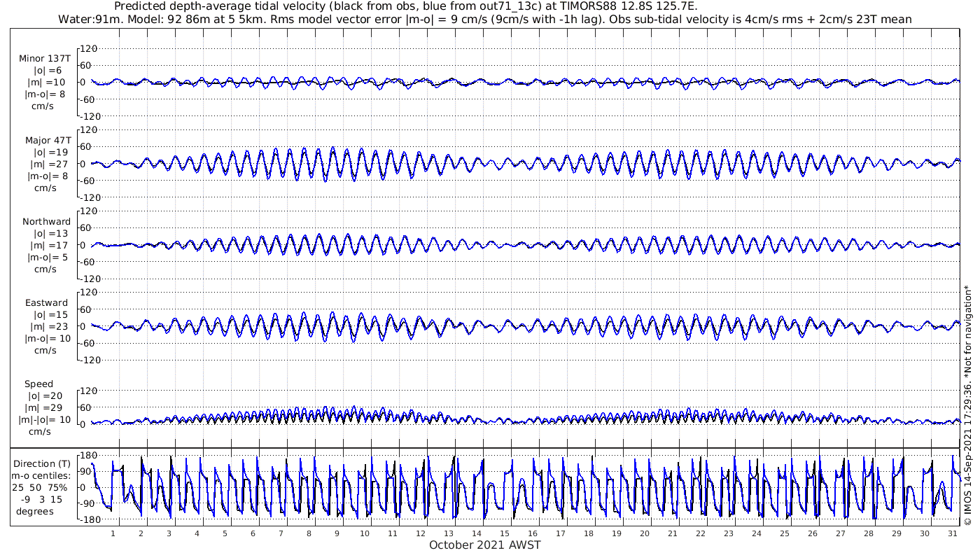This screenshot has width=980, height=560.
Task: Click the 'm-o centiles:' label
Action: click(42, 476)
